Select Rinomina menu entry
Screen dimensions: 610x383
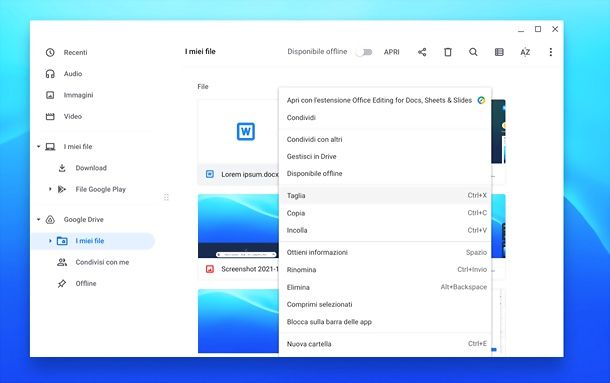pyautogui.click(x=385, y=269)
